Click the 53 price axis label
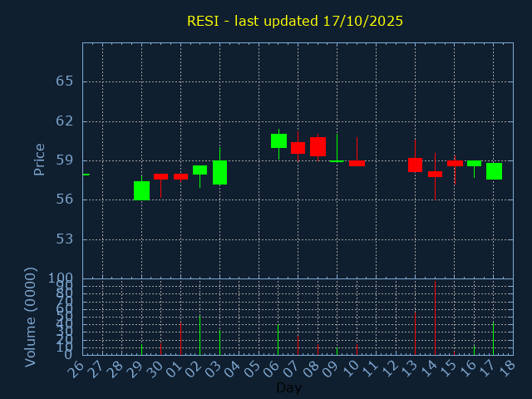The height and width of the screenshot is (399, 532). click(65, 239)
